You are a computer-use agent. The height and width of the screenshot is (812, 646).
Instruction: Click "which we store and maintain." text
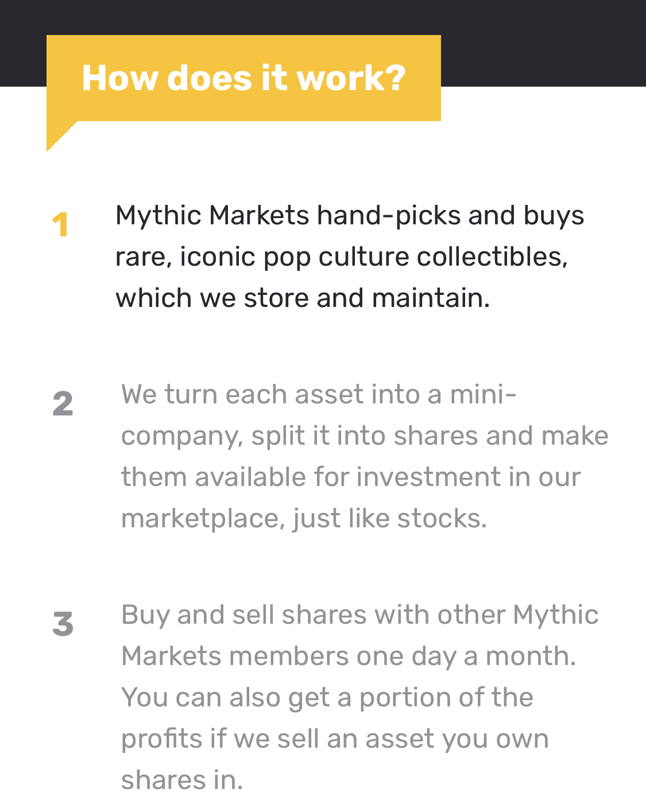(303, 298)
